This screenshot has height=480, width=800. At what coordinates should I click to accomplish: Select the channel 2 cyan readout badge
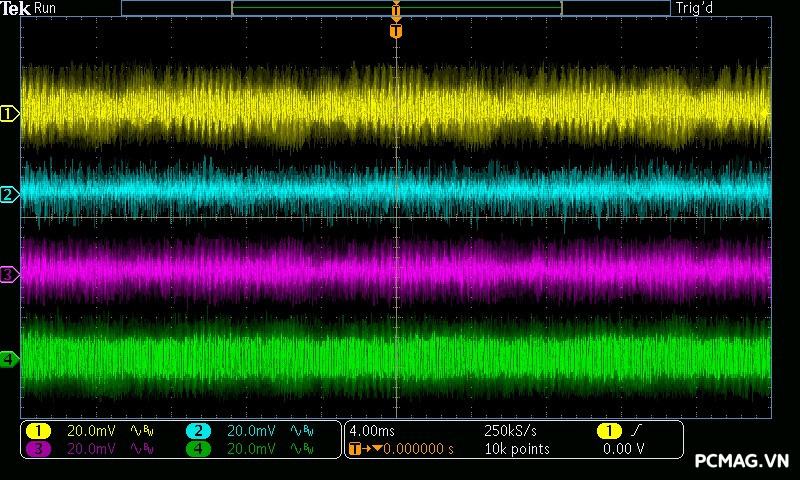(x=199, y=431)
